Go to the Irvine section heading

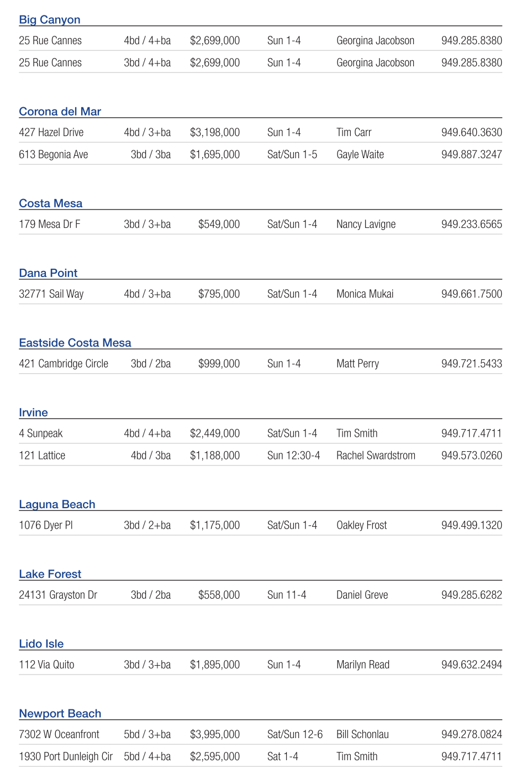33,412
